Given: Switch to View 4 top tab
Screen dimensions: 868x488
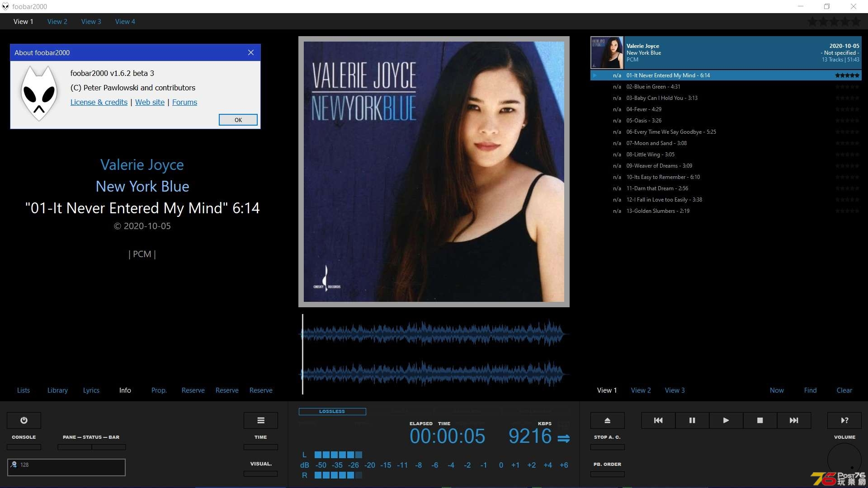Looking at the screenshot, I should [x=125, y=21].
